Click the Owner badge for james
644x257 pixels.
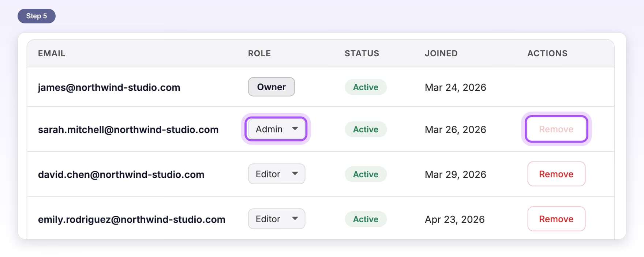pos(271,87)
